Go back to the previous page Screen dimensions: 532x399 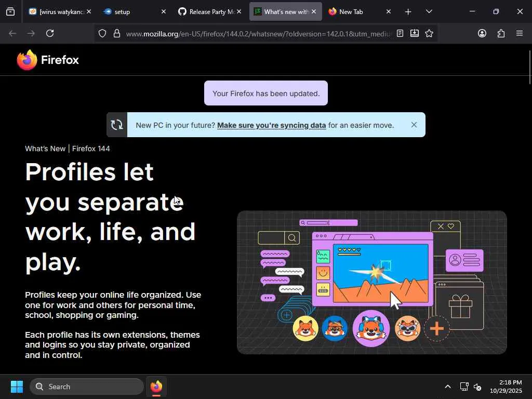pyautogui.click(x=12, y=33)
